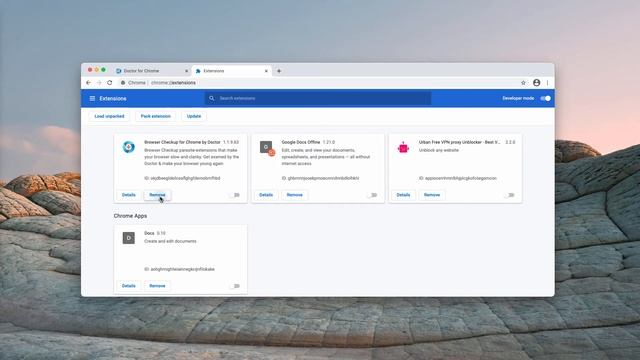
Task: Remove the Browser Checkup extension
Action: 157,195
